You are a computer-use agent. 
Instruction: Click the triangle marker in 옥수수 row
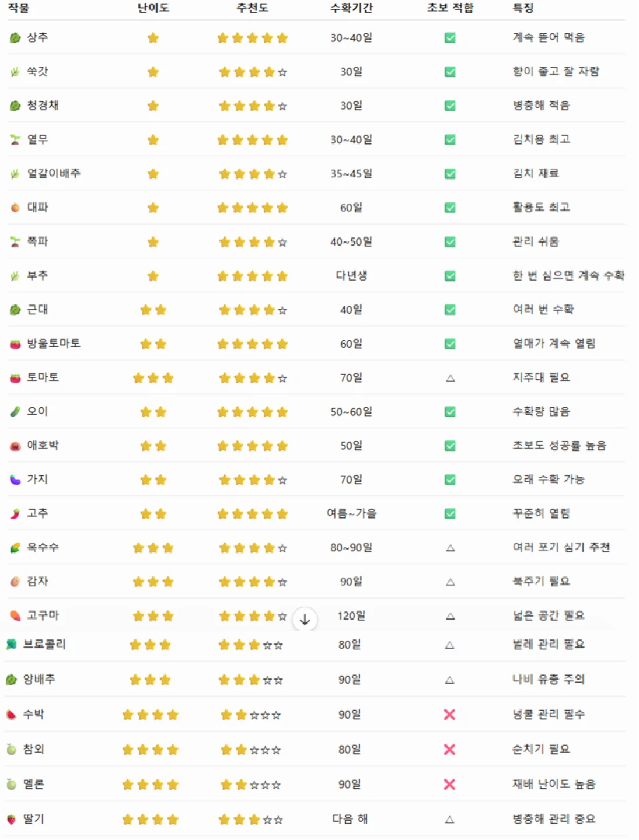tap(450, 548)
